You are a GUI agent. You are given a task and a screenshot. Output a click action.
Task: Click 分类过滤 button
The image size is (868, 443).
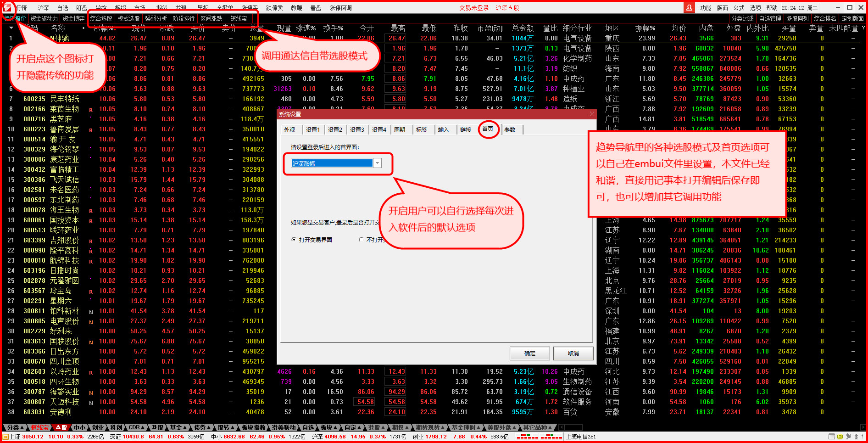tap(742, 18)
